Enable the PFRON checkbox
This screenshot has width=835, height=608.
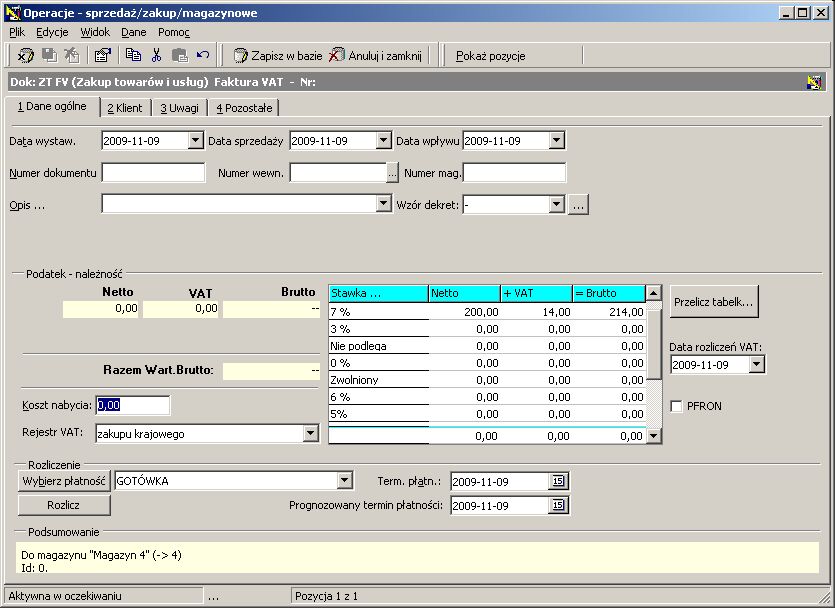(676, 406)
